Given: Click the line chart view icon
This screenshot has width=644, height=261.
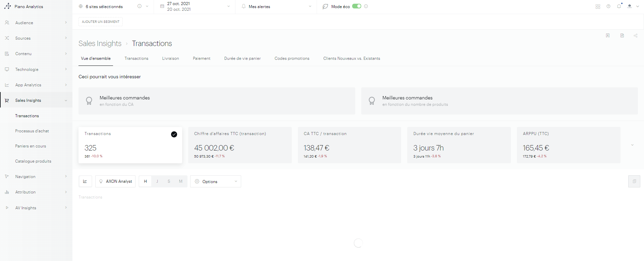Looking at the screenshot, I should 85,181.
